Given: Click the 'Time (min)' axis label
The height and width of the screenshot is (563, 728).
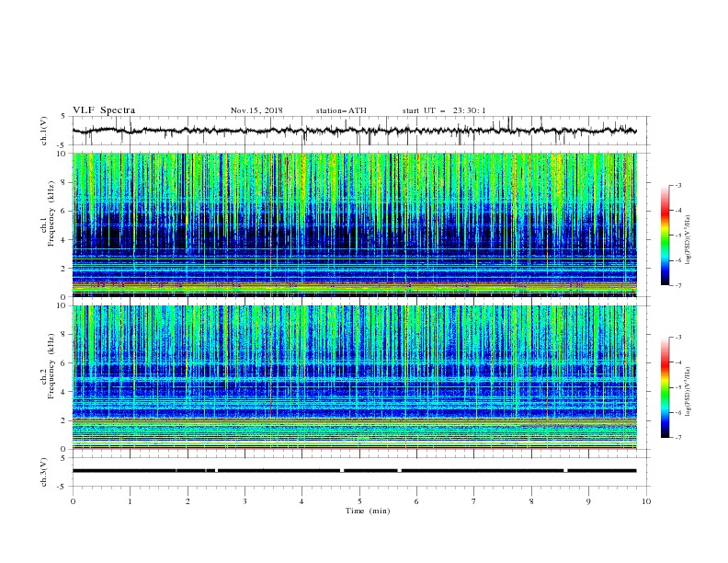Looking at the screenshot, I should pyautogui.click(x=368, y=511).
